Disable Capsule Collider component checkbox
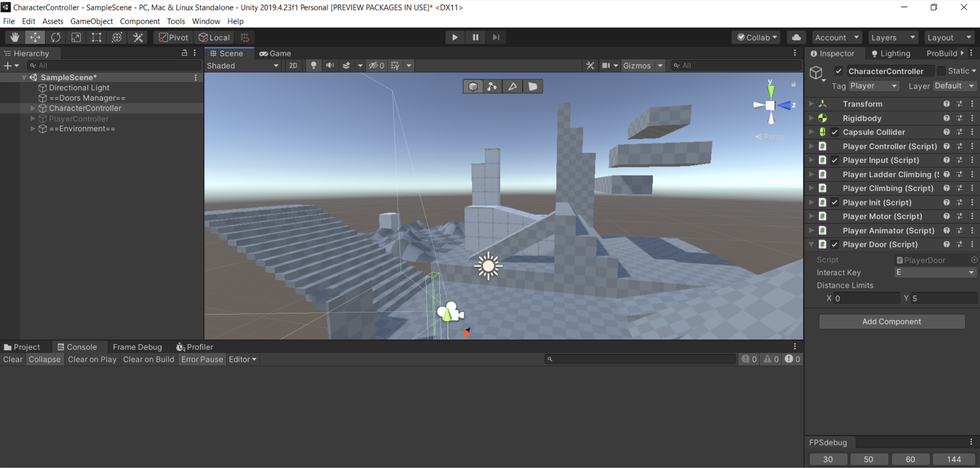 pyautogui.click(x=834, y=132)
